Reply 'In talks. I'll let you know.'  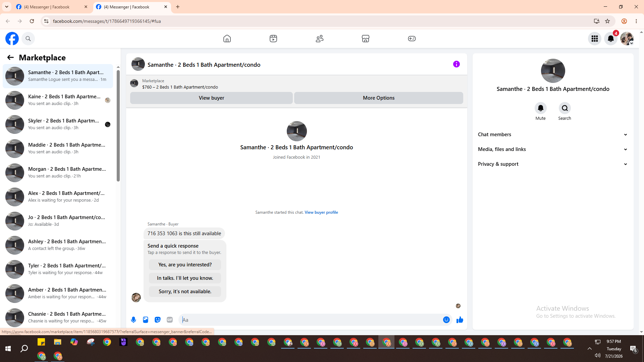point(185,278)
